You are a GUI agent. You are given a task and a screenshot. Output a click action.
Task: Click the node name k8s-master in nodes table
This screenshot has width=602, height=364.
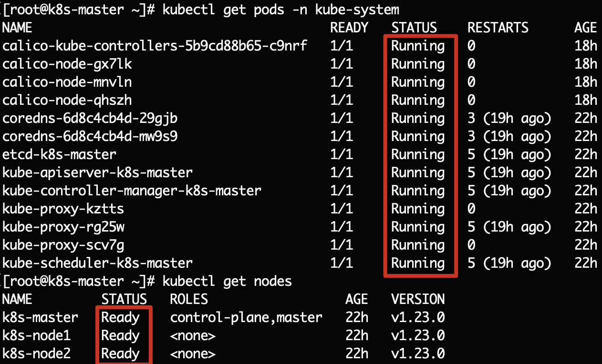(41, 317)
